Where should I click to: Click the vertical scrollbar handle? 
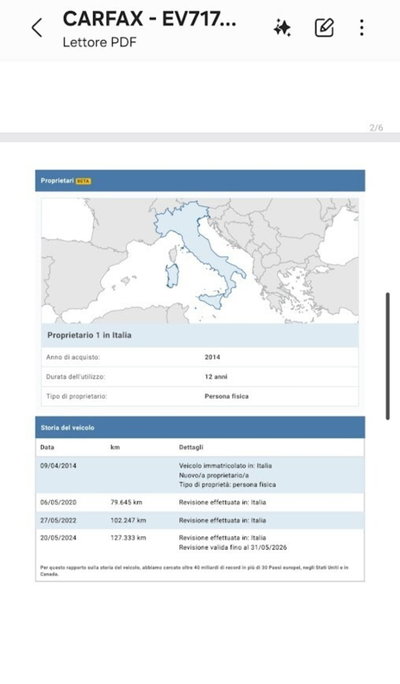pos(387,356)
